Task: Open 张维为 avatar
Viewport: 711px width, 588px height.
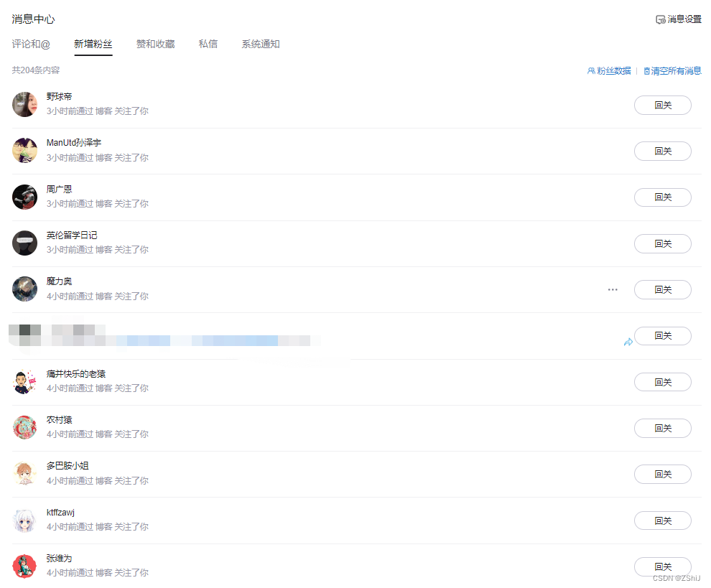Action: click(24, 566)
